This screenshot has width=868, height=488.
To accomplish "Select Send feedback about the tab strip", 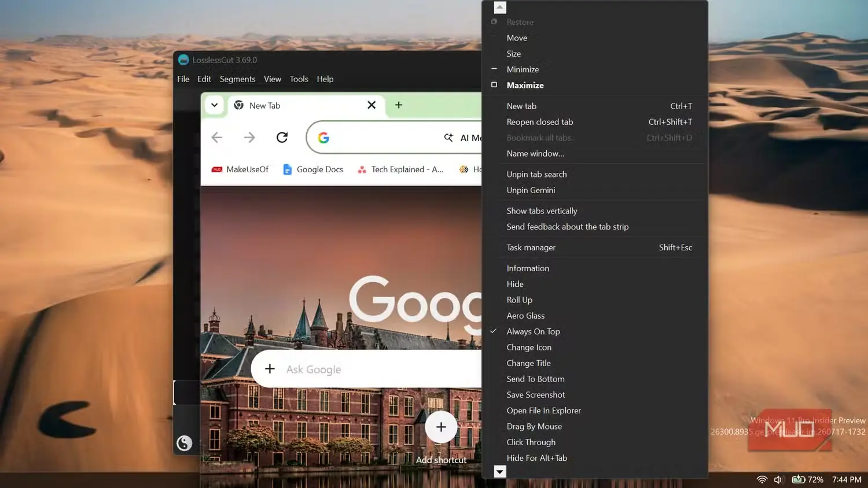I will tap(595, 227).
